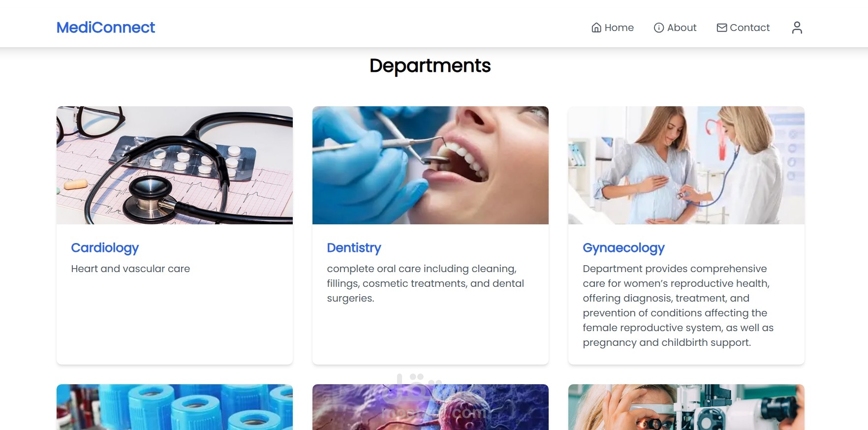Open the Contact menu item
868x430 pixels.
click(x=743, y=28)
